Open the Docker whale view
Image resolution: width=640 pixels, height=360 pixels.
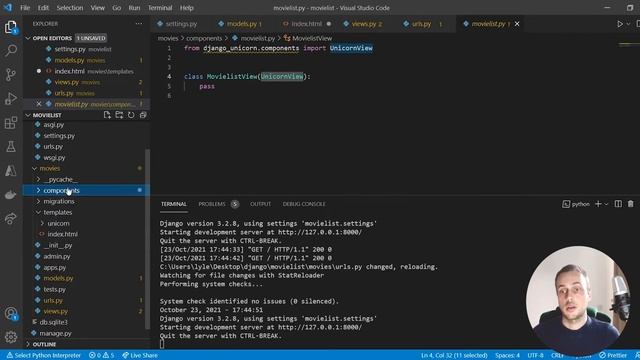[x=11, y=195]
